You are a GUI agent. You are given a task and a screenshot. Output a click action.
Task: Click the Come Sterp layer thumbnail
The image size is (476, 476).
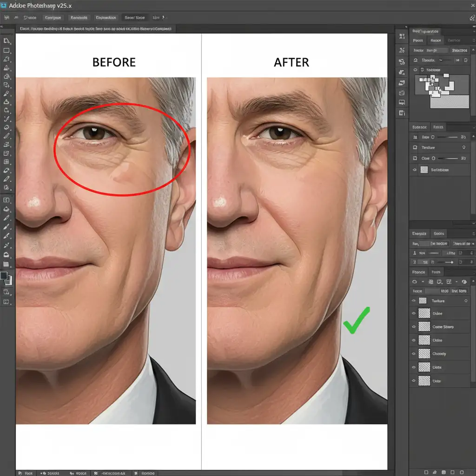[424, 327]
